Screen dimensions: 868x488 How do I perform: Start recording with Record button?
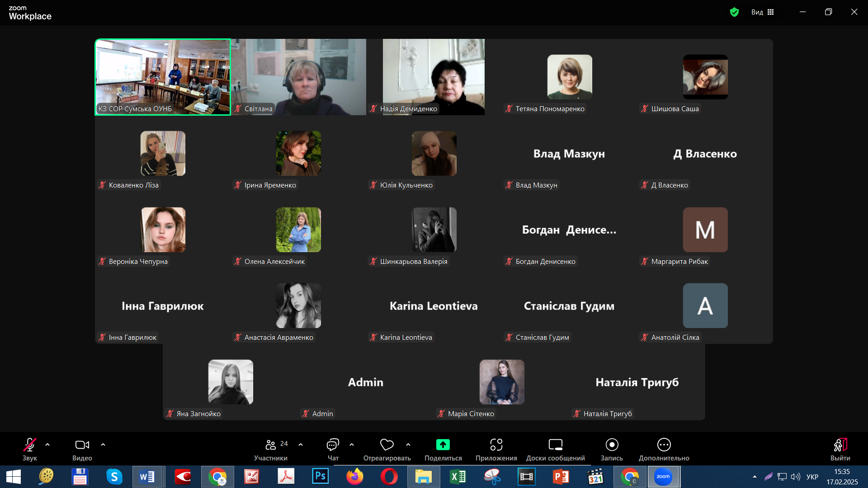[x=612, y=445]
